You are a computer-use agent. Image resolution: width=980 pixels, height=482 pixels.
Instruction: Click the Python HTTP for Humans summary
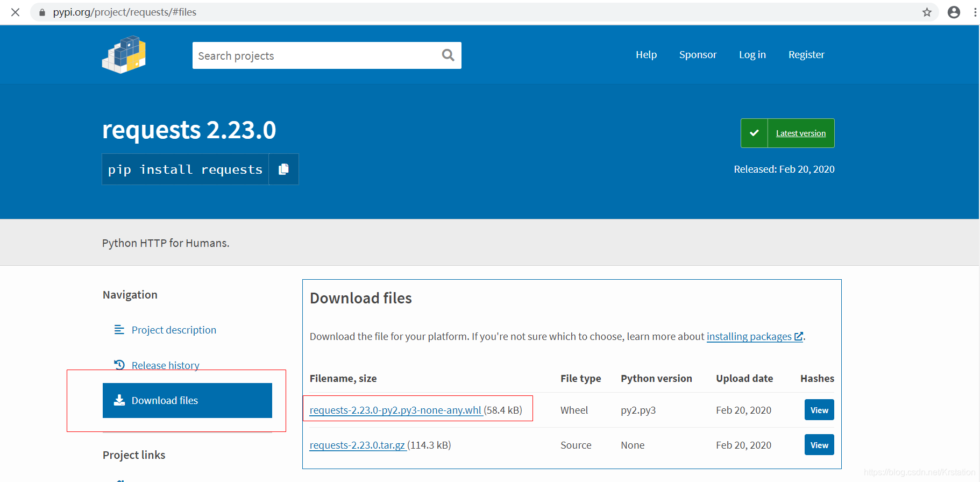166,243
